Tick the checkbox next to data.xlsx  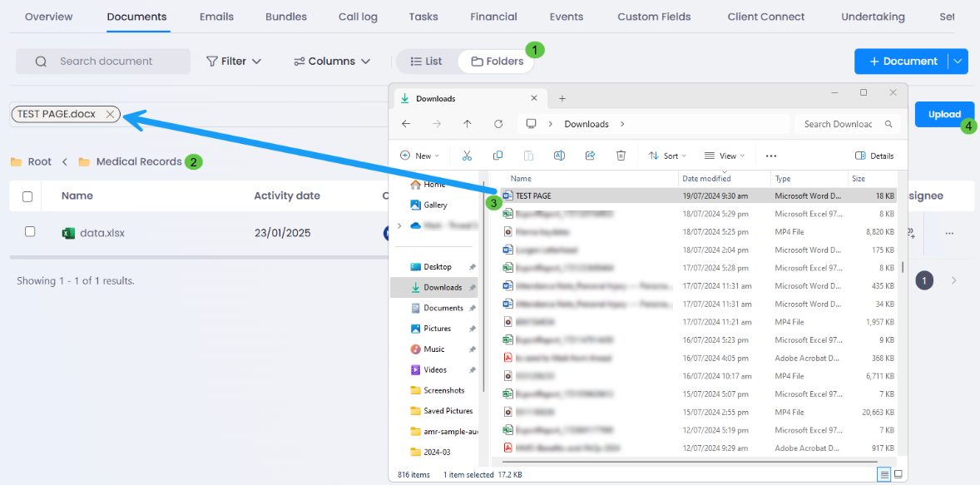pyautogui.click(x=30, y=232)
